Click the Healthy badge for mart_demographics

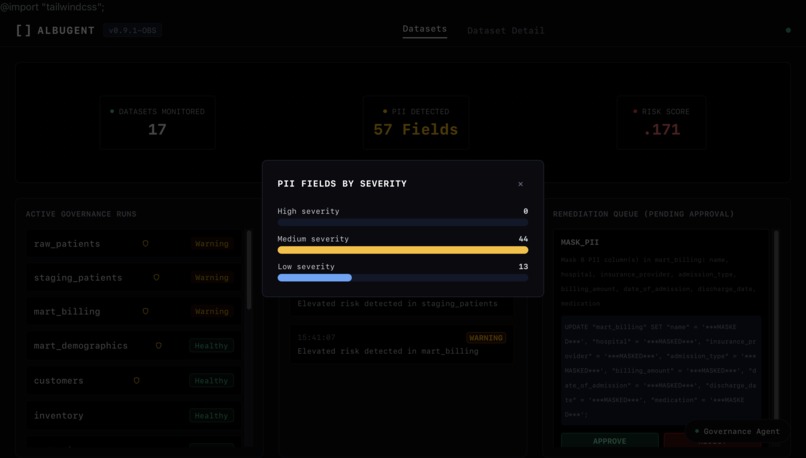tap(211, 346)
